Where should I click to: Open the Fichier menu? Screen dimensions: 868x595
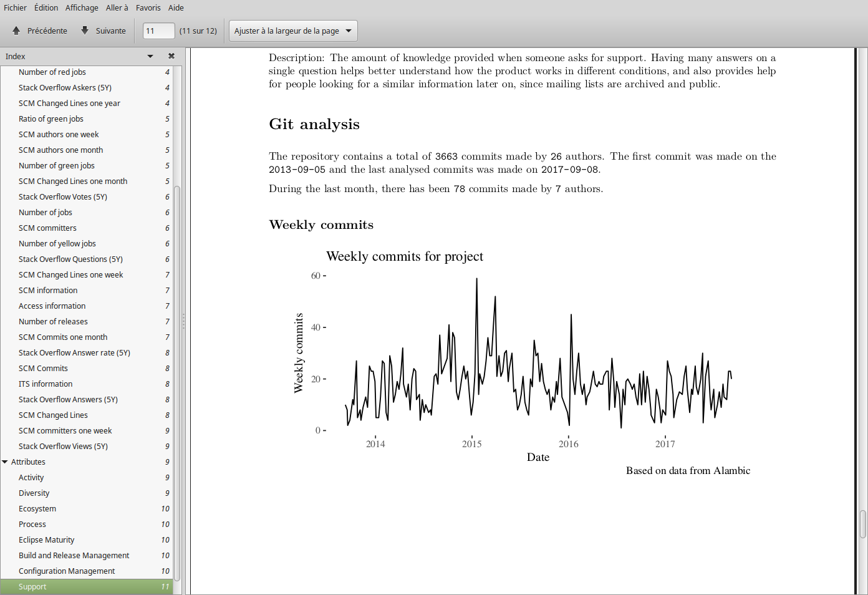click(15, 7)
